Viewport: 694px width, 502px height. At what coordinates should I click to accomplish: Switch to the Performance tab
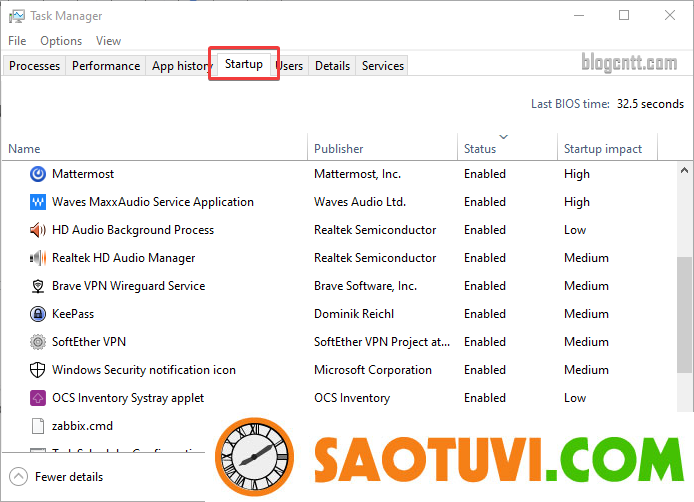(106, 66)
